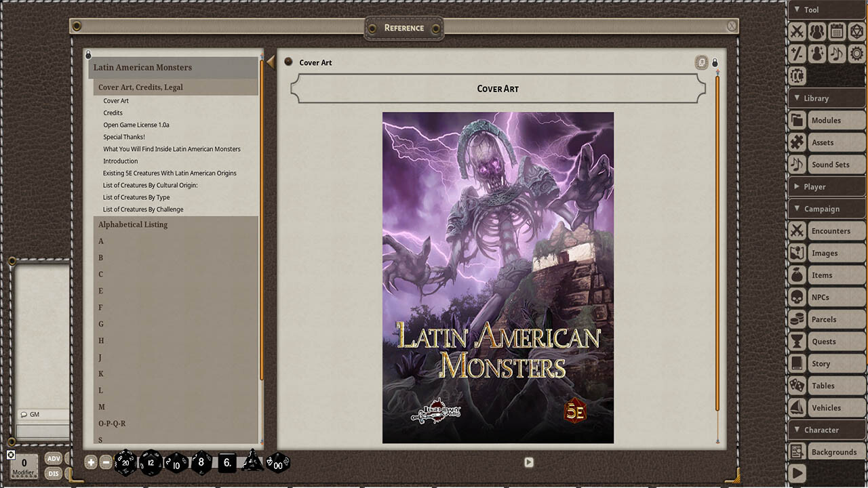Toggle DIS disadvantage mode
This screenshot has height=488, width=868.
pyautogui.click(x=53, y=472)
